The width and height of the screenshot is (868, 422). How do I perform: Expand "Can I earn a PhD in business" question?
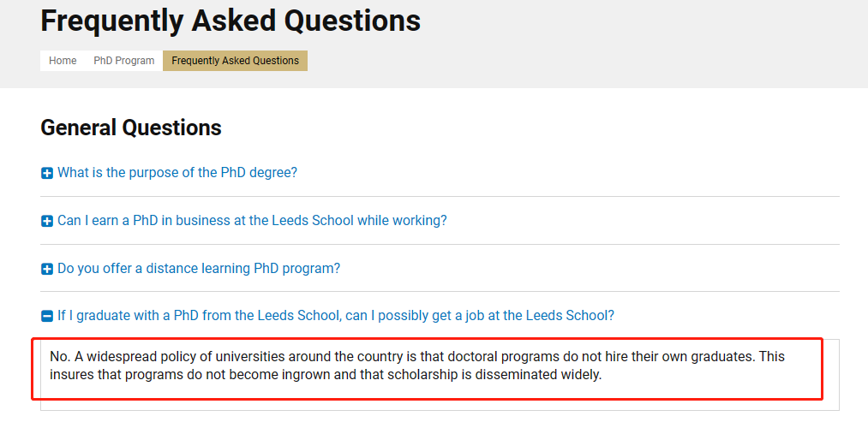point(252,221)
